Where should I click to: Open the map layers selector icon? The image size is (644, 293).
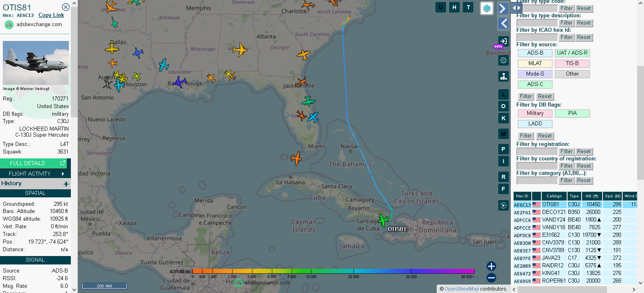point(487,8)
